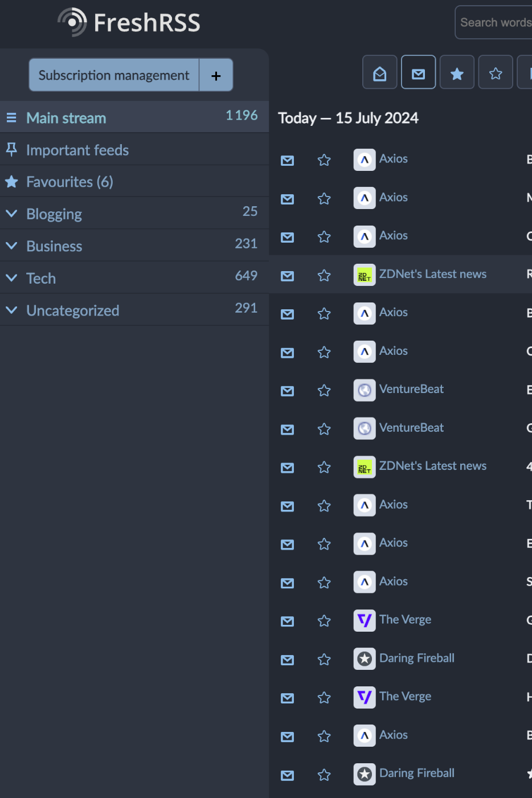
Task: Open Favourites (6) list
Action: [x=69, y=182]
